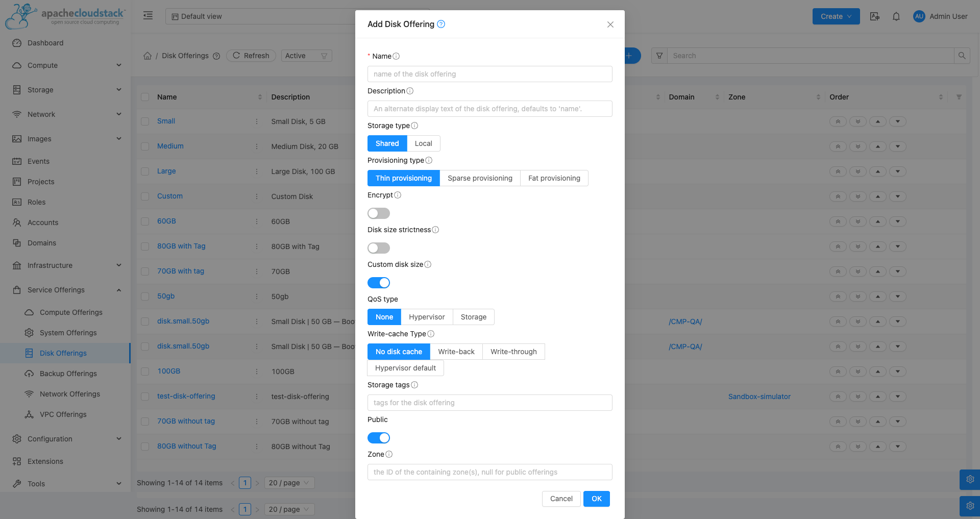Expand the Images sidebar menu
The image size is (980, 519).
[65, 139]
